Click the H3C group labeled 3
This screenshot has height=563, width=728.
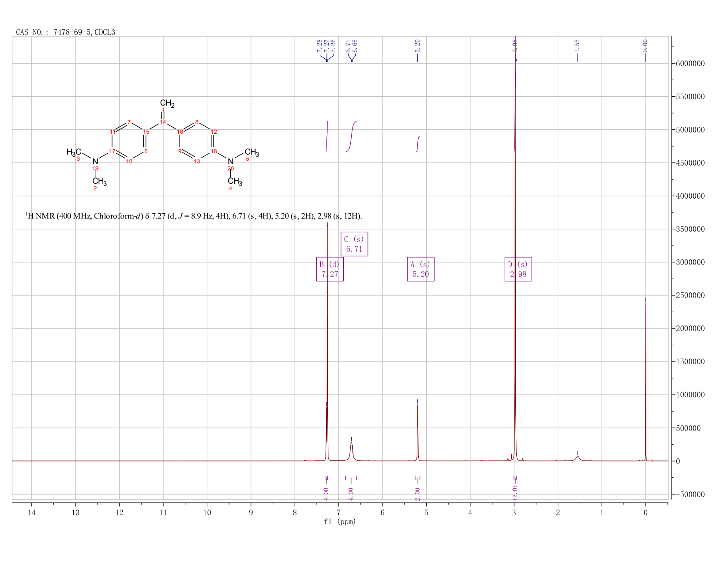pyautogui.click(x=74, y=152)
